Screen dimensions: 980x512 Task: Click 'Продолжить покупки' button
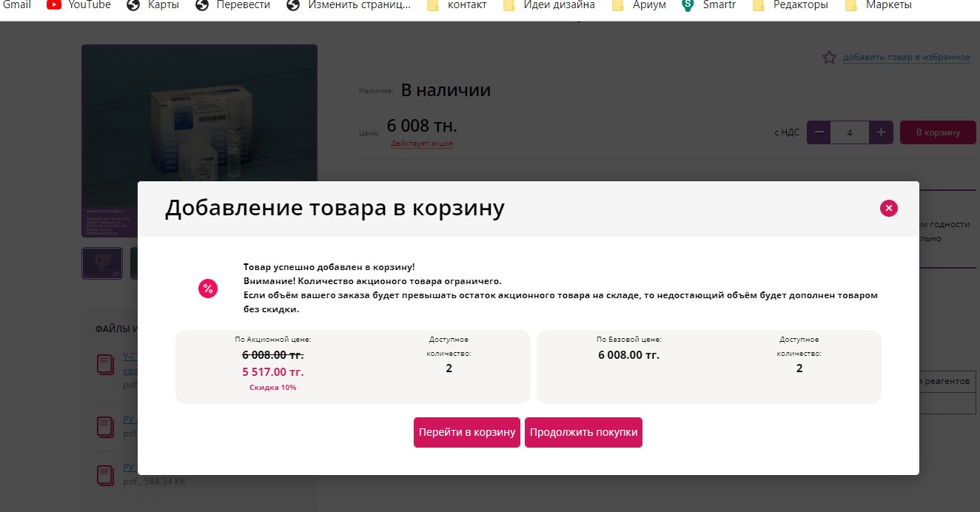[583, 433]
